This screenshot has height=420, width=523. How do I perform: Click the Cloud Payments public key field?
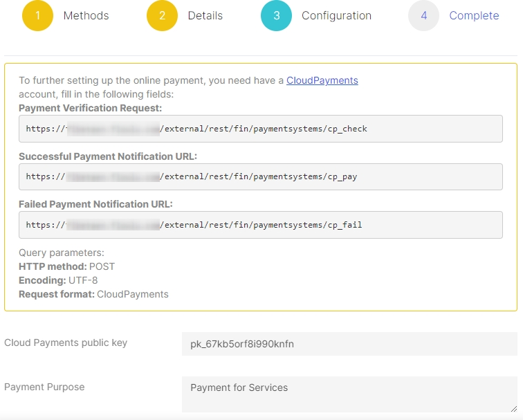(x=349, y=344)
